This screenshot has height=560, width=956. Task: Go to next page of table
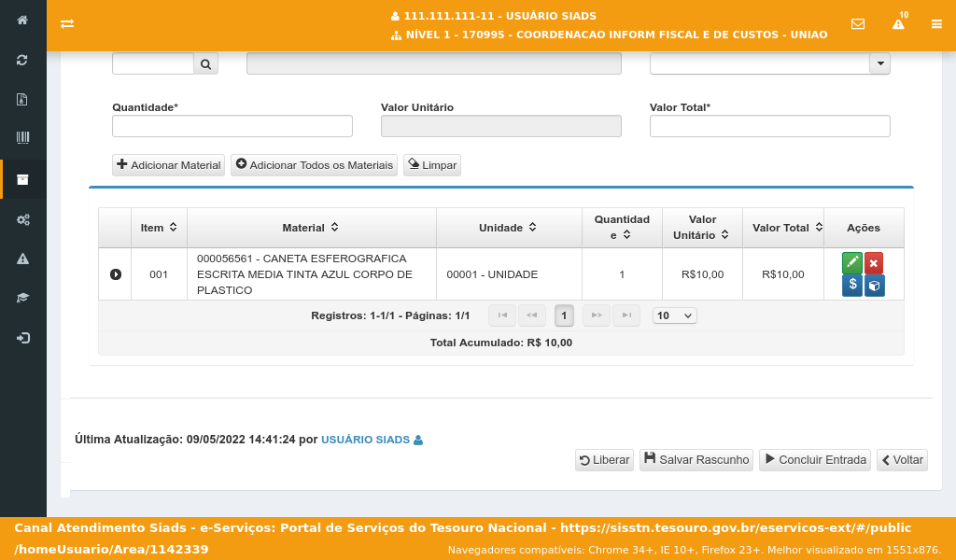point(597,315)
